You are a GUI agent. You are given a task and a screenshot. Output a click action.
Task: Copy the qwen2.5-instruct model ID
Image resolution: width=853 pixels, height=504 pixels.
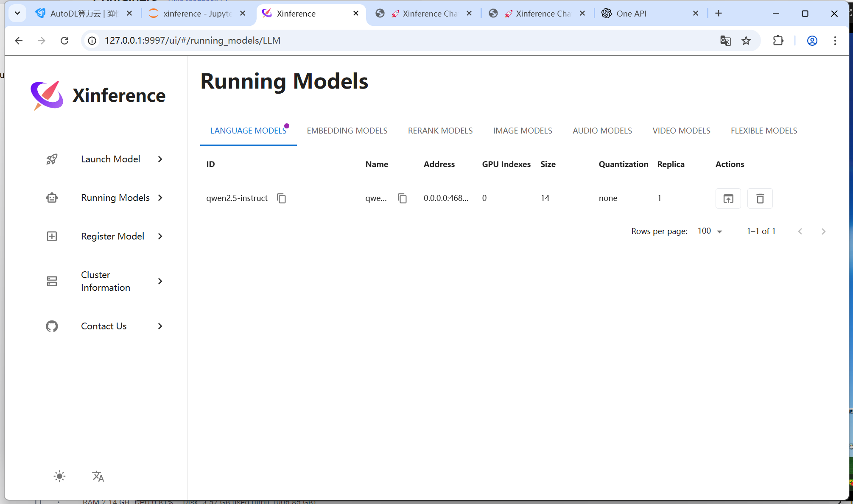pyautogui.click(x=281, y=198)
